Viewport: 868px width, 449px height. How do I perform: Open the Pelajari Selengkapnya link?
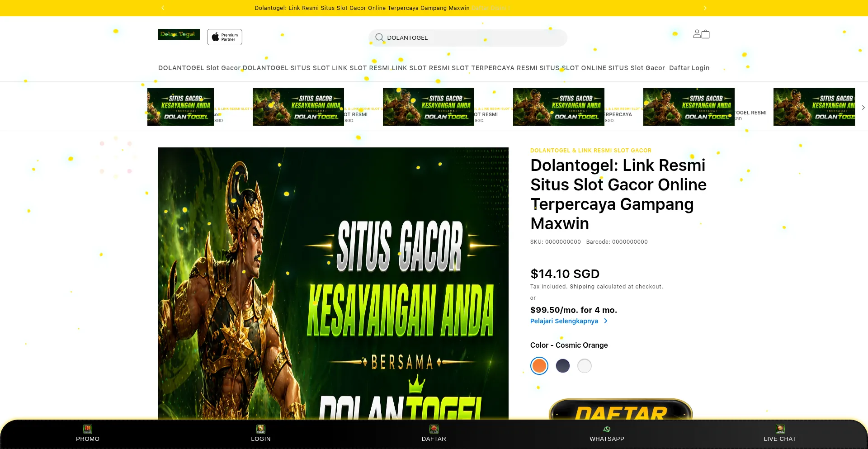[564, 321]
